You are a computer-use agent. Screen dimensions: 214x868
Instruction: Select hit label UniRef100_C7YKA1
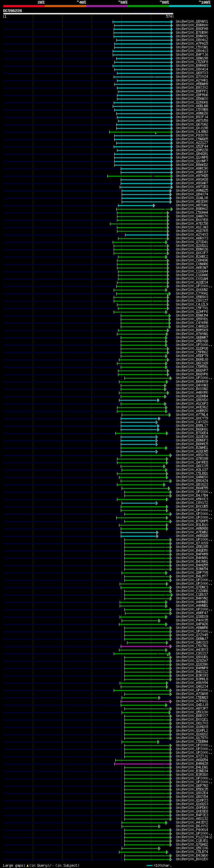click(192, 294)
